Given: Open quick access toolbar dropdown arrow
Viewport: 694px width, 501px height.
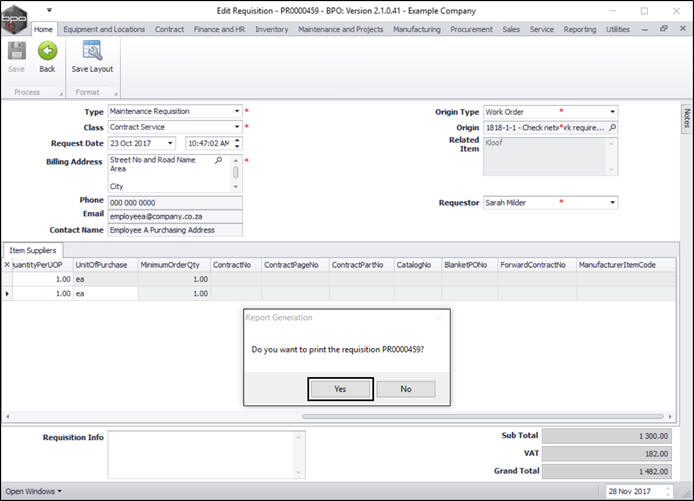Looking at the screenshot, I should [x=49, y=10].
